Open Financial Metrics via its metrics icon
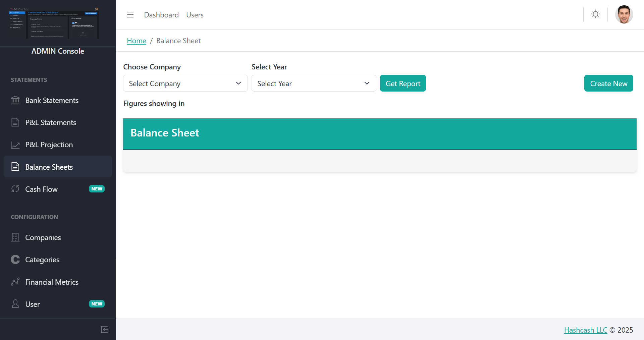The image size is (644, 340). (15, 282)
